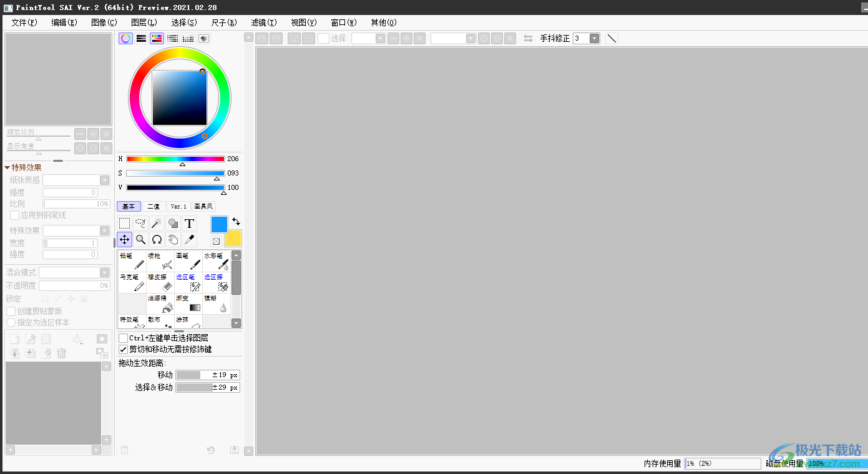The height and width of the screenshot is (474, 868).
Task: Switch to the 二值 brush tab
Action: tap(154, 206)
